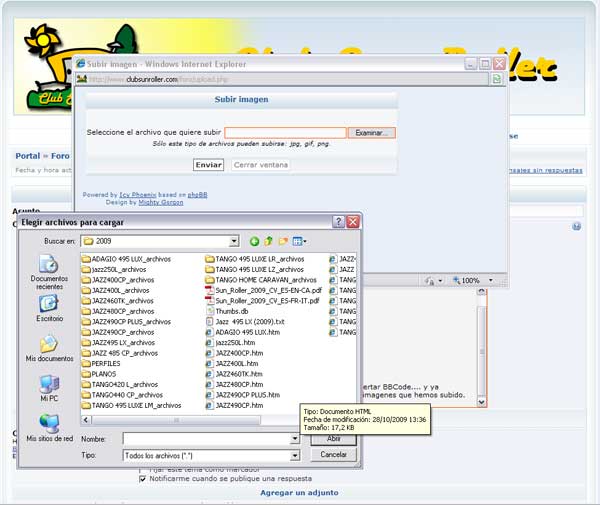Viewport: 600px width, 505px height.
Task: Click the help question mark button
Action: point(338,221)
